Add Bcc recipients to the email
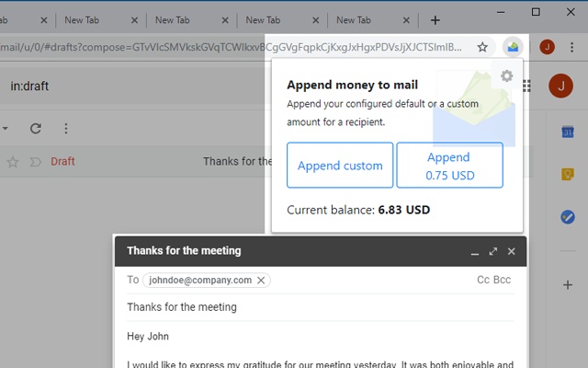Viewport: 588px width, 368px height. point(502,280)
